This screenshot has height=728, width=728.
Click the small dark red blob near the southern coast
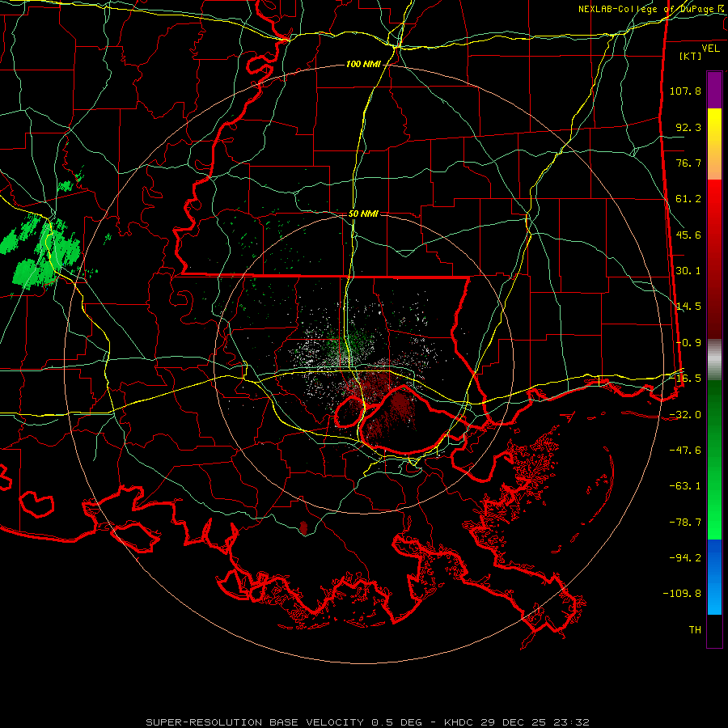pyautogui.click(x=303, y=527)
